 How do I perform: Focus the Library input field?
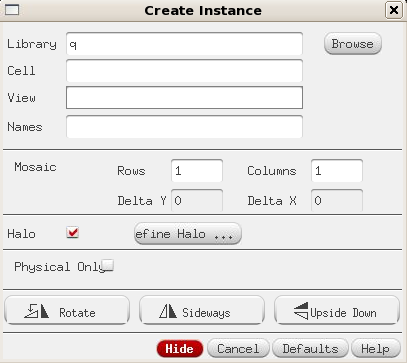(184, 44)
